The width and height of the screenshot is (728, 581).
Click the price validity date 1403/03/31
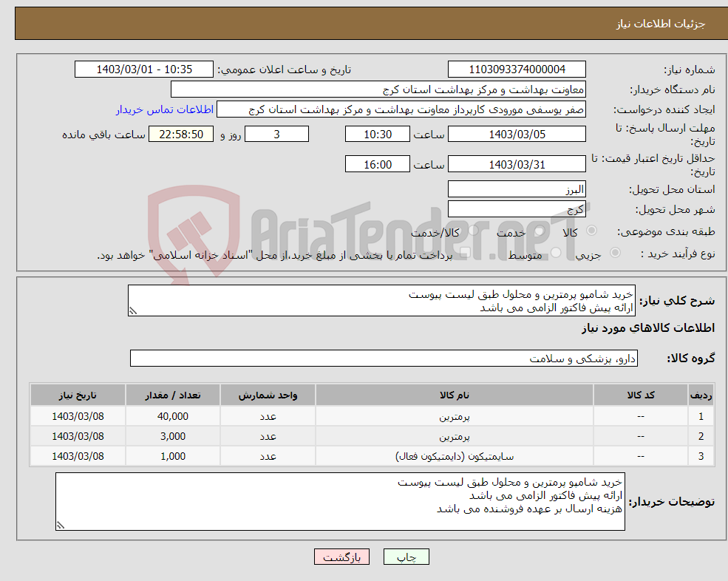(x=517, y=164)
